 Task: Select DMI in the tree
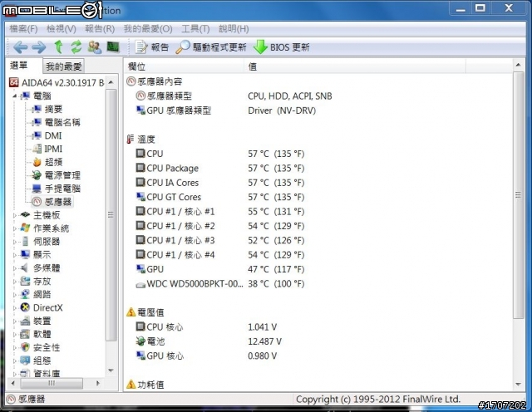53,135
